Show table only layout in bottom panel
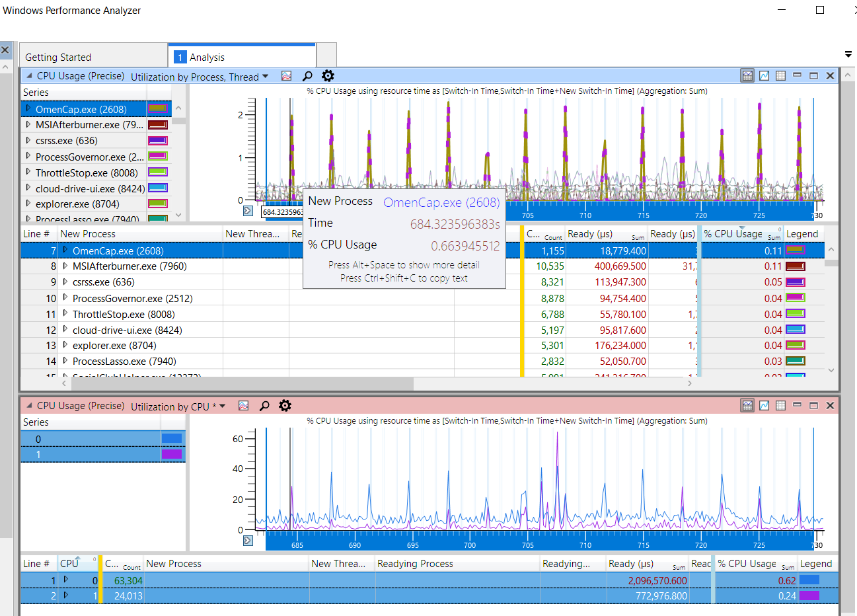The image size is (857, 616). pyautogui.click(x=780, y=405)
